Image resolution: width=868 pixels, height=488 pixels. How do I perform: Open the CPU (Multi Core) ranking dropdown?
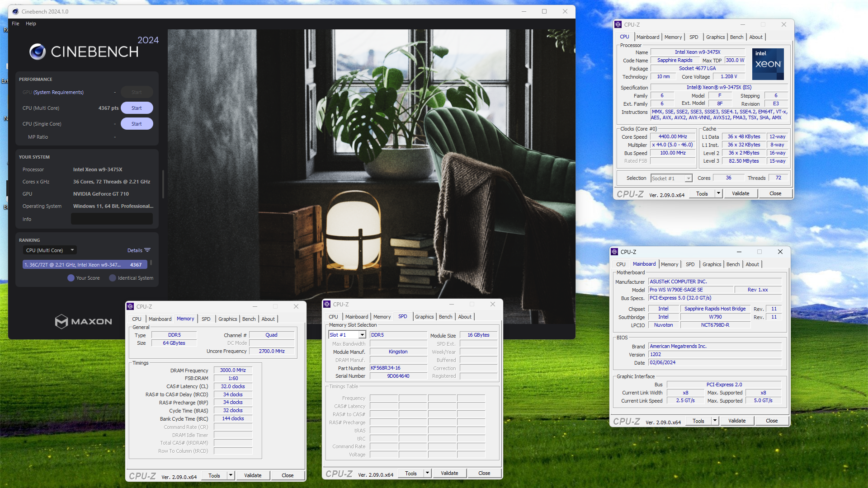click(x=50, y=250)
